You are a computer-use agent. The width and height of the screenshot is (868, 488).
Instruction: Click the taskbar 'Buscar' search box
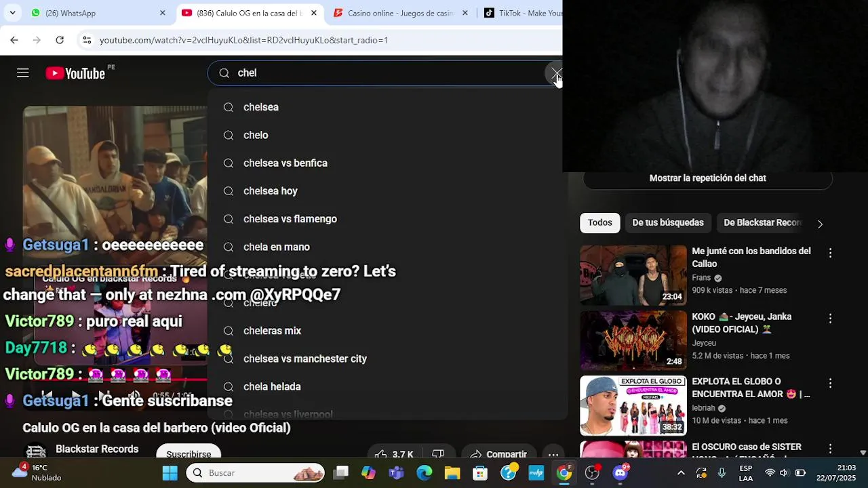coord(255,472)
